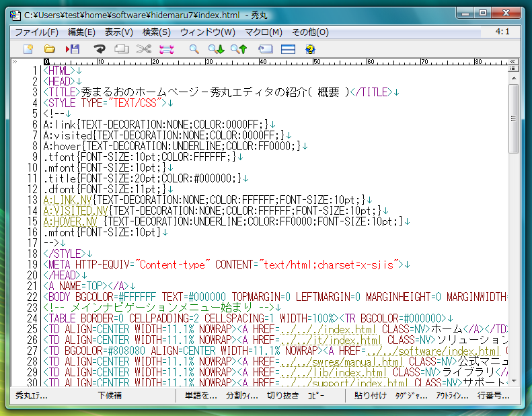Viewport: 532px width, 416px height.
Task: Open the 検索(S) menu
Action: pos(157,32)
